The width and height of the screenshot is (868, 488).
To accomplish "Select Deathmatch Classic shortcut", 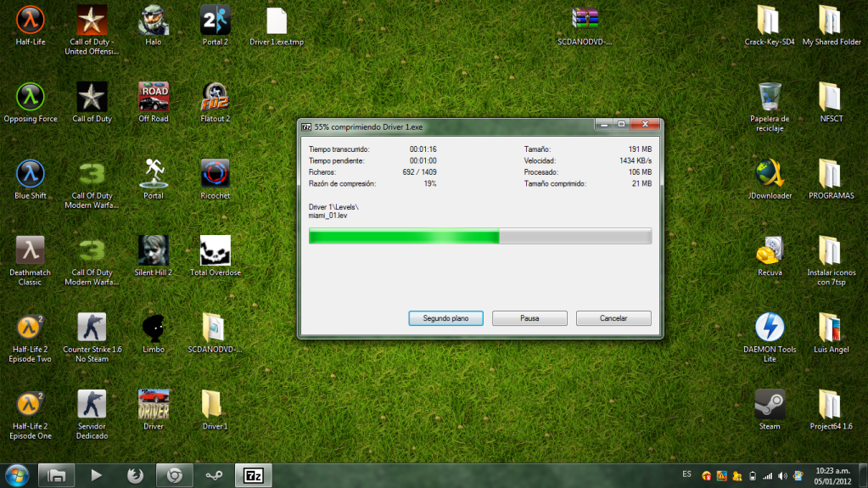I will click(x=30, y=261).
